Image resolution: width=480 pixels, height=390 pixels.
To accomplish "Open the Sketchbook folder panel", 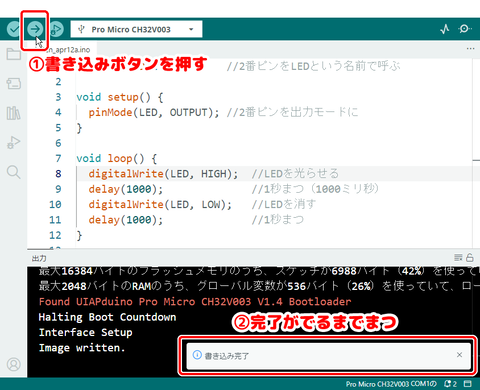I will point(14,54).
